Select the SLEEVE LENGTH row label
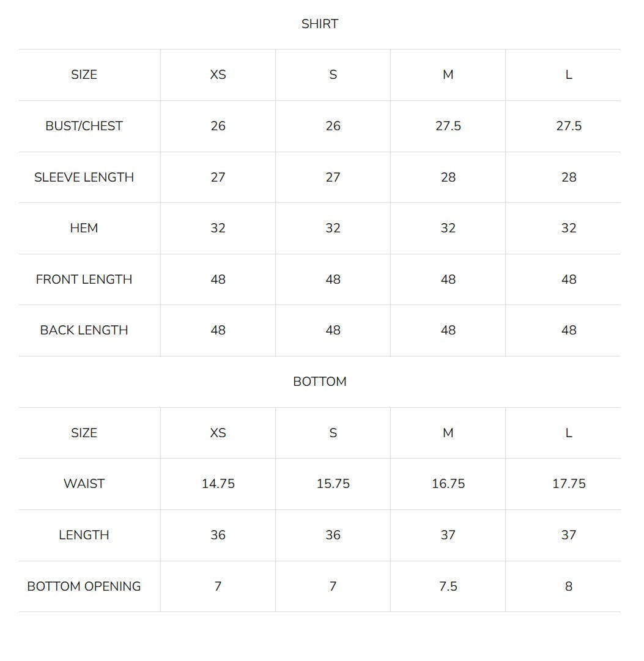The image size is (644, 661). pyautogui.click(x=84, y=177)
